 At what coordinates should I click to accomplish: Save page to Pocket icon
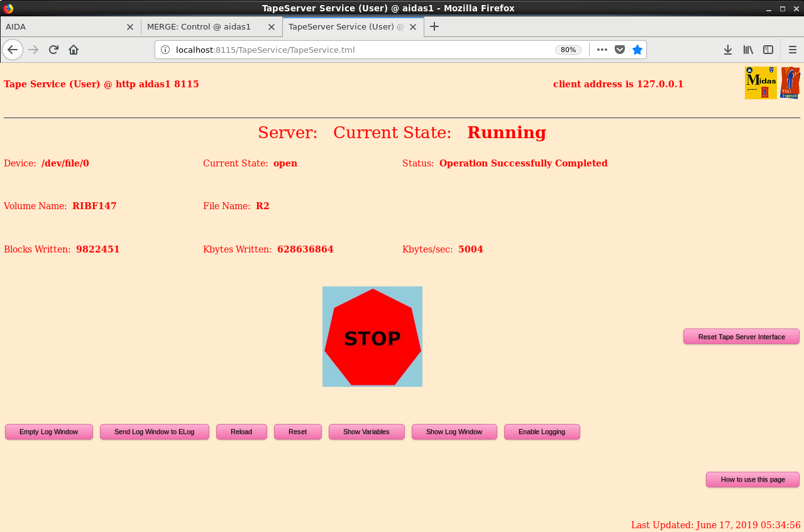point(620,50)
